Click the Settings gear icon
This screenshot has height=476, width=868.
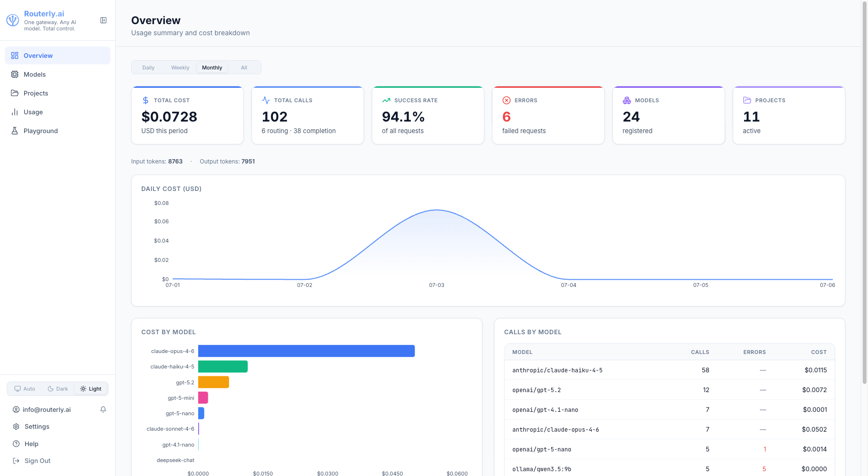(16, 426)
